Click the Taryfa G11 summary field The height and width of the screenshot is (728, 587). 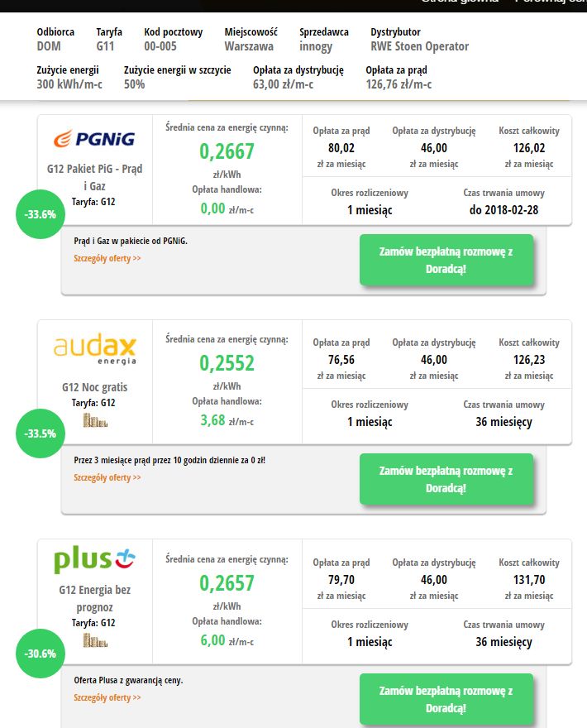tap(109, 39)
